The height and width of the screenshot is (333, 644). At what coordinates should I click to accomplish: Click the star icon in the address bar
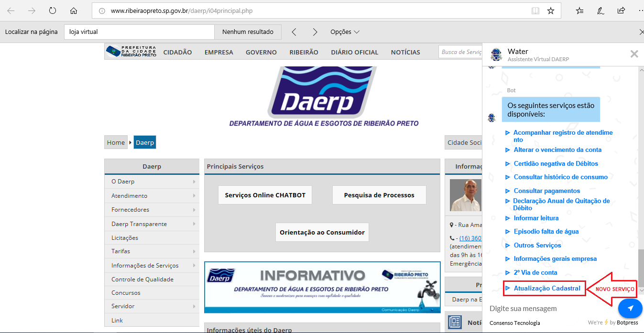tap(551, 10)
